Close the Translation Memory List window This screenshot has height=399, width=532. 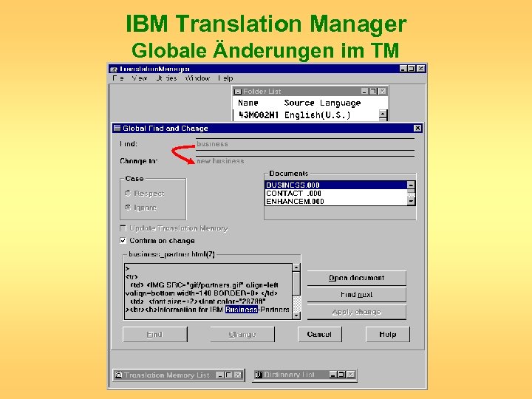(238, 375)
